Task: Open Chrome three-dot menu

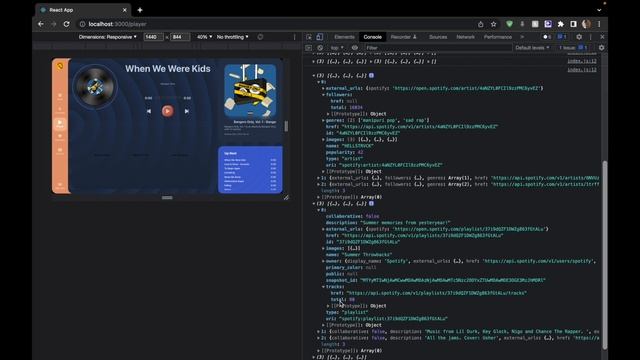Action: [x=599, y=24]
